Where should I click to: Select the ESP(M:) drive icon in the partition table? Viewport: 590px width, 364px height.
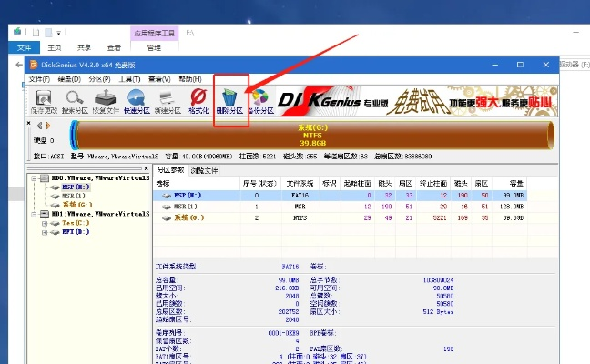[164, 195]
